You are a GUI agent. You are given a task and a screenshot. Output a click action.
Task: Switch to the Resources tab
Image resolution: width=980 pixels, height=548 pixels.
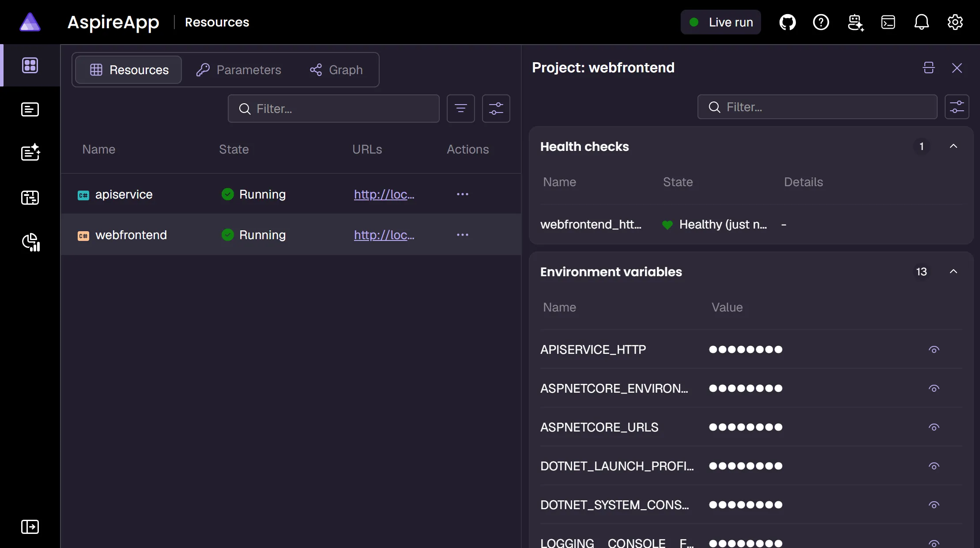[x=128, y=70]
